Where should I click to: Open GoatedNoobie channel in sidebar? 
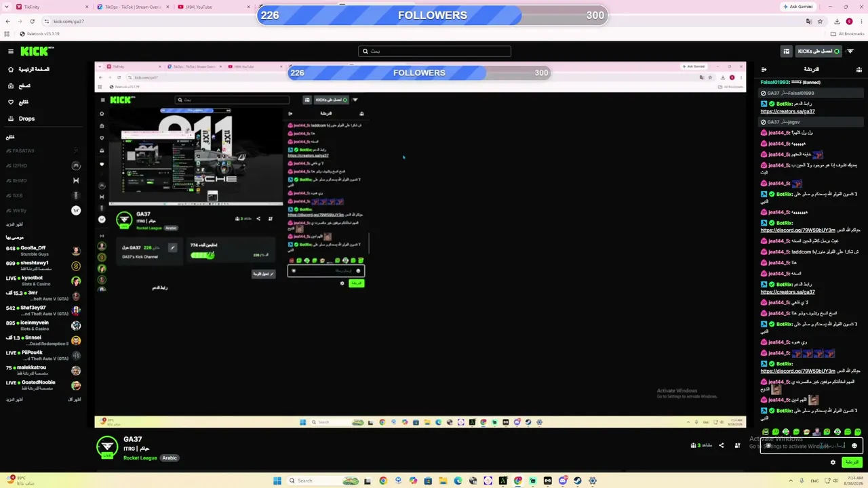tap(43, 385)
